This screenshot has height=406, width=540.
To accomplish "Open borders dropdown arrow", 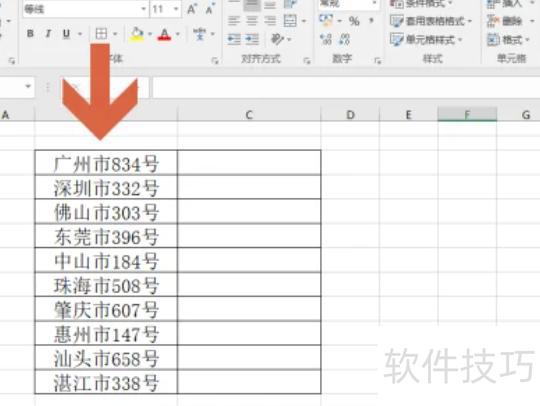I will pyautogui.click(x=115, y=34).
